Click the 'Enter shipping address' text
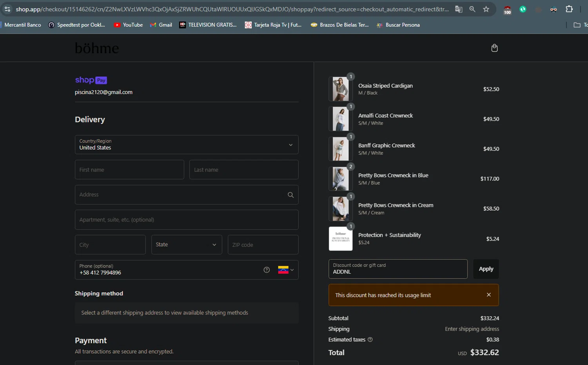 pos(472,329)
